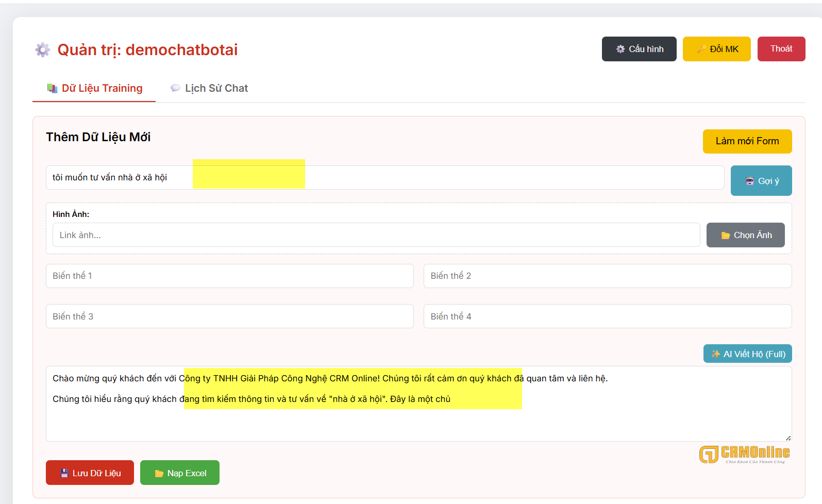The height and width of the screenshot is (504, 822).
Task: Click the Nạp Excel import button
Action: (x=179, y=473)
